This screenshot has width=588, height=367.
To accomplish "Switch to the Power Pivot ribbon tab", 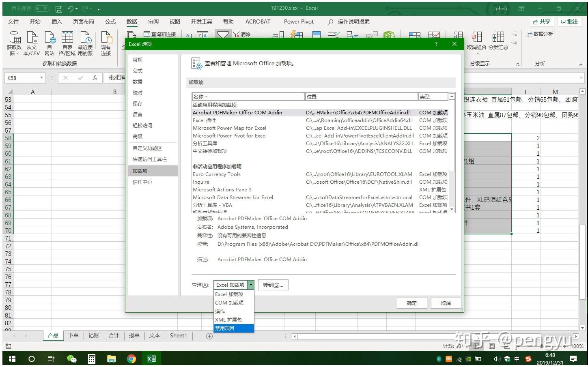I will pyautogui.click(x=299, y=21).
